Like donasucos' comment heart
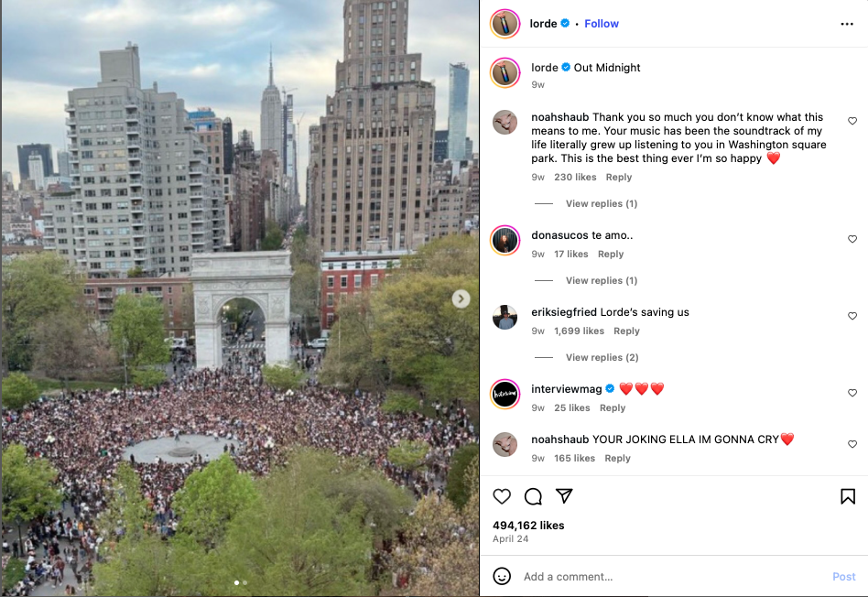 point(852,239)
